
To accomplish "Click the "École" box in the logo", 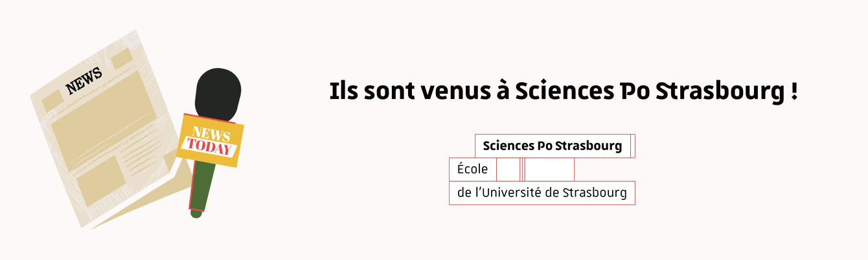I will (x=472, y=169).
